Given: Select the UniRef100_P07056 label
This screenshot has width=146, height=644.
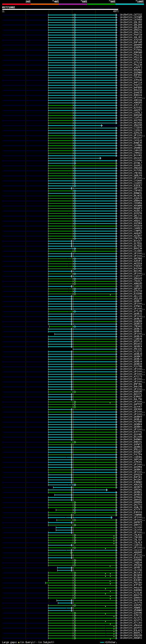Looking at the screenshot, I should coord(131,170).
